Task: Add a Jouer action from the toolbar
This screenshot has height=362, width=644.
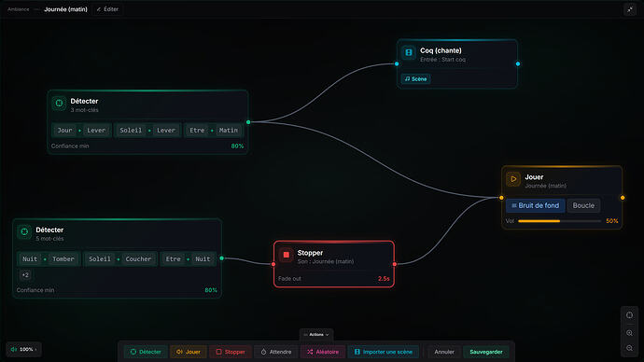Action: [x=189, y=352]
